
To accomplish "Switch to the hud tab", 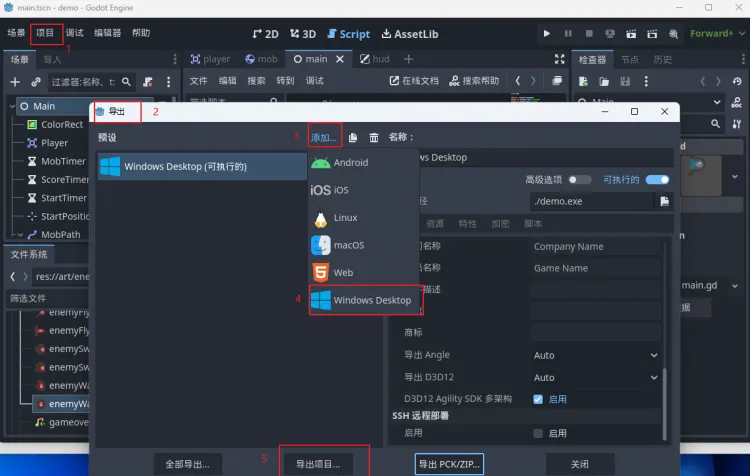I will click(375, 59).
